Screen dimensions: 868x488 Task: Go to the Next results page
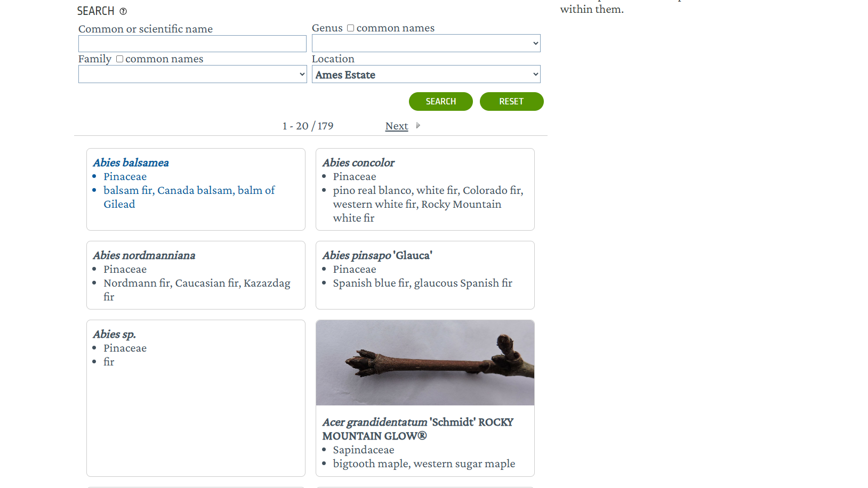tap(396, 126)
